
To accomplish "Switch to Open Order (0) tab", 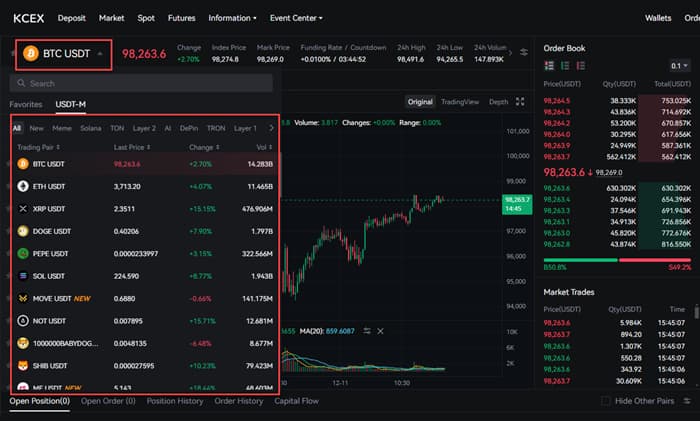I will [108, 401].
